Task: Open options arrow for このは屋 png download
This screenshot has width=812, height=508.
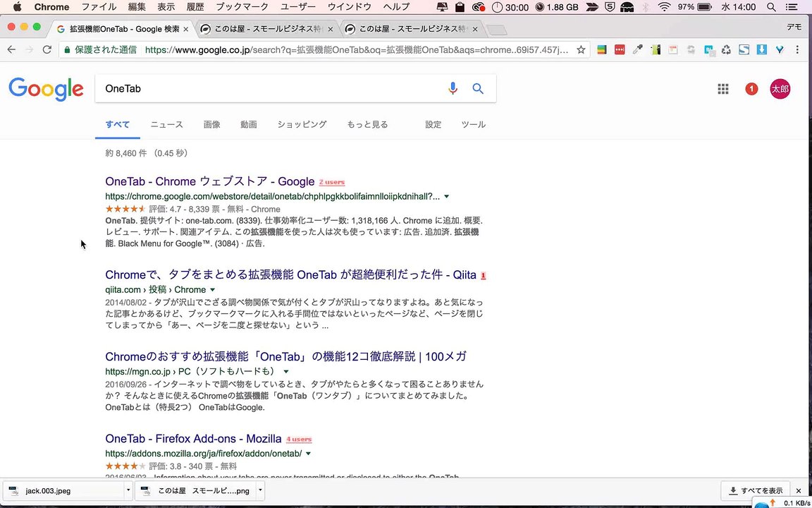Action: (261, 490)
